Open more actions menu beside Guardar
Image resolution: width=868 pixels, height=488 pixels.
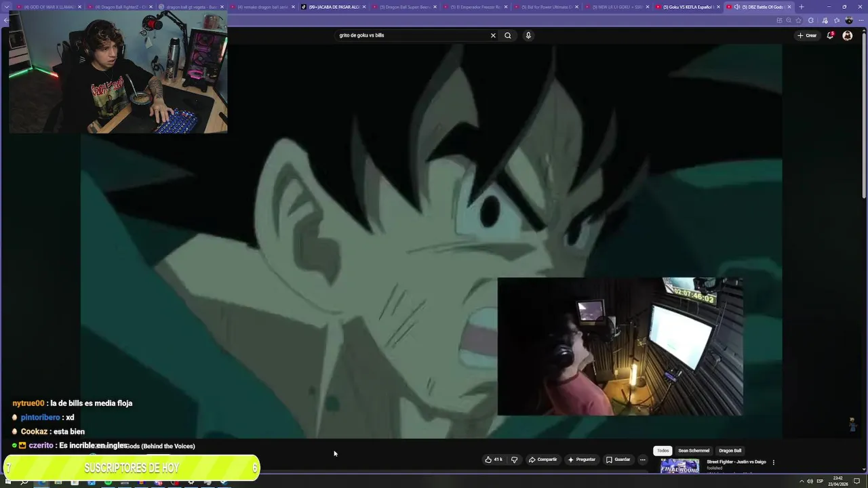[642, 460]
